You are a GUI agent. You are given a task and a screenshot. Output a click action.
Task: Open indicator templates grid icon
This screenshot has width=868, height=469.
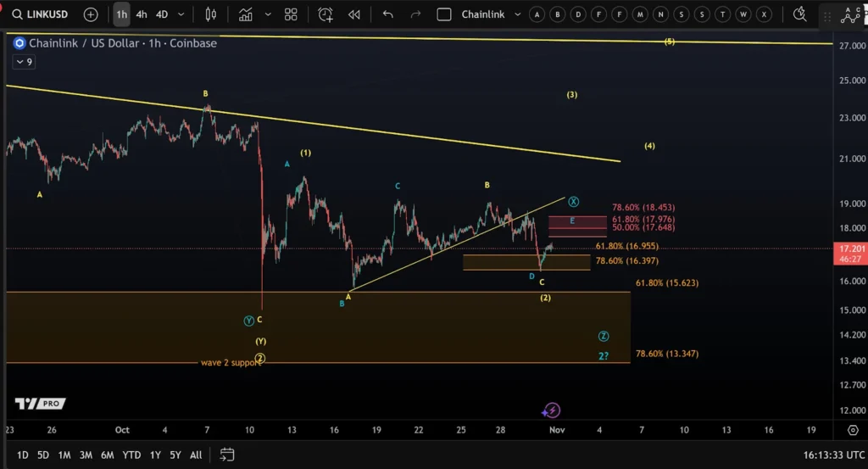(x=291, y=14)
